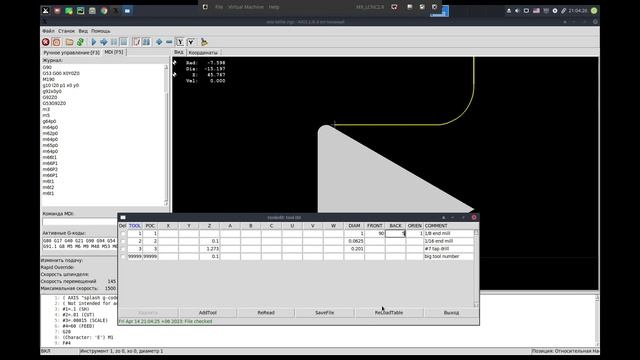Screen dimensions: 640x360
Task: Open the Файл menu
Action: [x=48, y=31]
